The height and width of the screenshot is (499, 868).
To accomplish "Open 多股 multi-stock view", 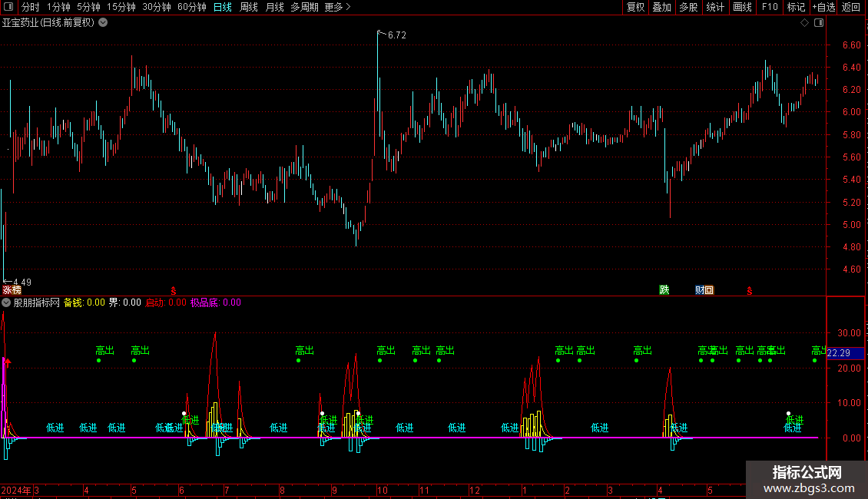I will coord(688,7).
